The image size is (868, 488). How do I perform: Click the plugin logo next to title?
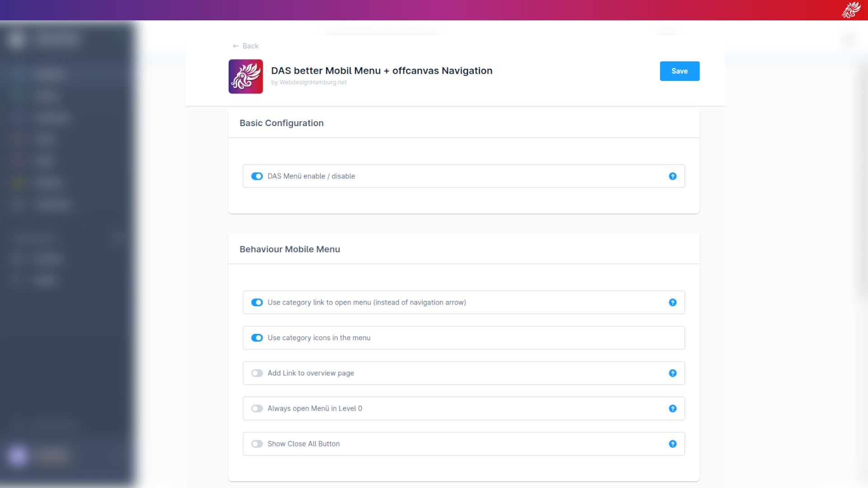pos(245,76)
